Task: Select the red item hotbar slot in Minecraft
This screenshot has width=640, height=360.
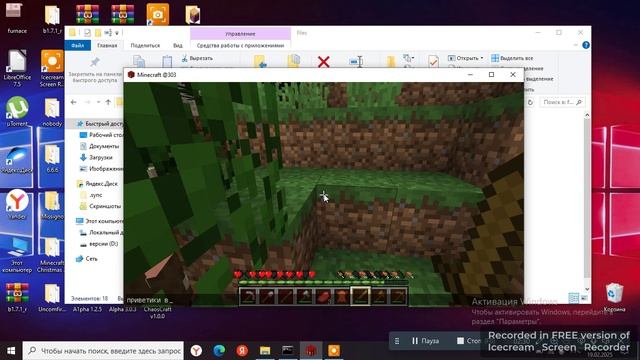Action: click(x=323, y=296)
